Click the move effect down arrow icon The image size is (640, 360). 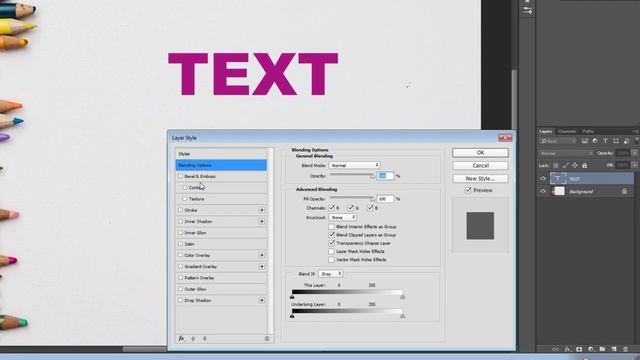pos(205,339)
